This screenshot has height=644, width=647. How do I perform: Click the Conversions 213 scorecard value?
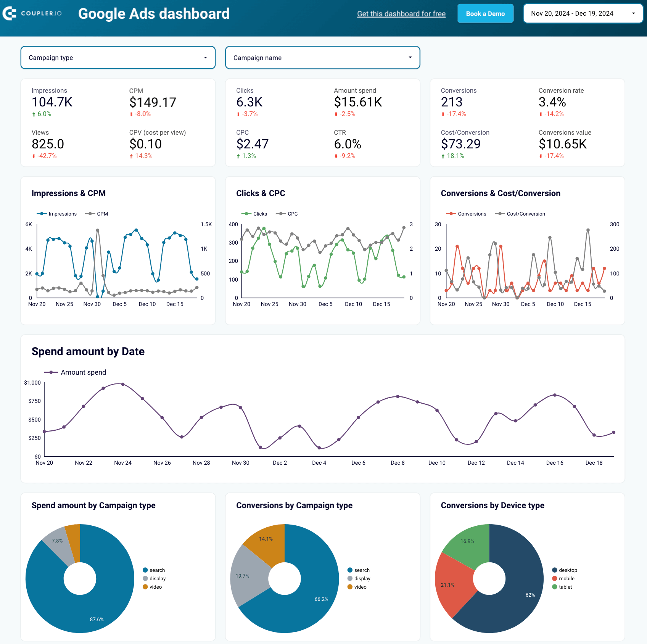[452, 102]
